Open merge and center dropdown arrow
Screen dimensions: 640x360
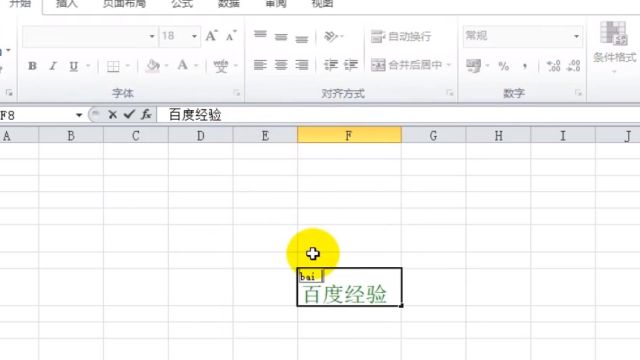point(449,65)
